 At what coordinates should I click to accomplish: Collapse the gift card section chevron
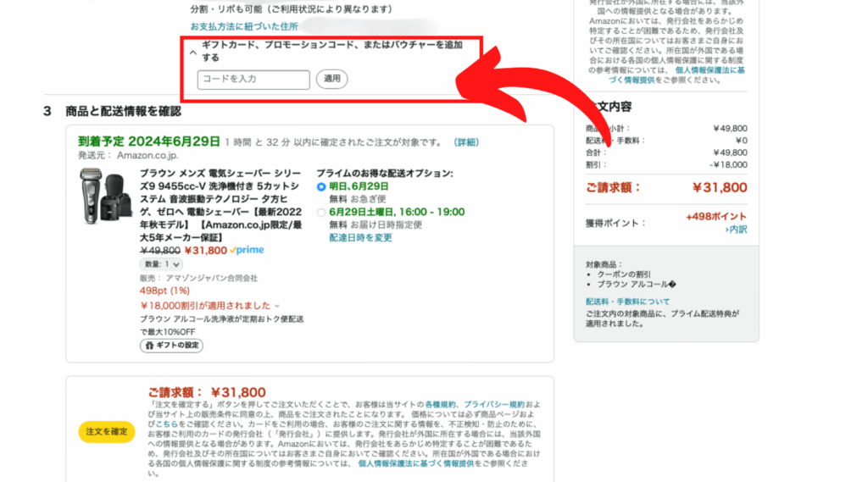click(x=192, y=53)
